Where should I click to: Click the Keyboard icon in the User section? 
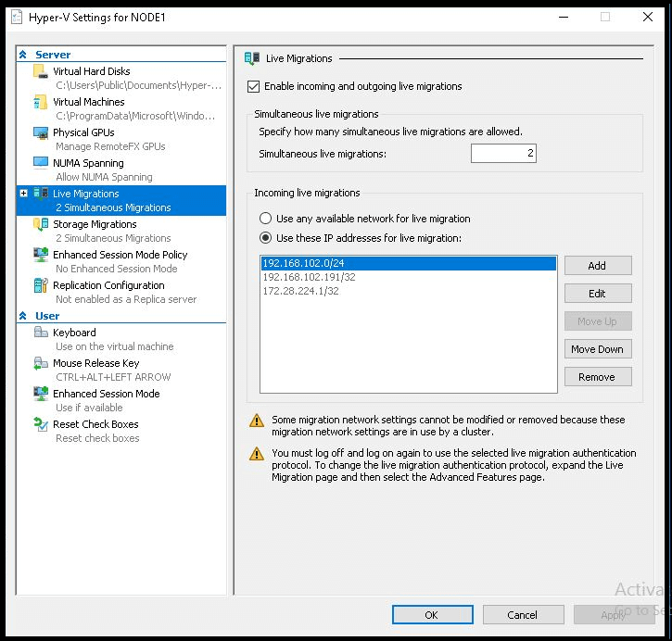coord(40,333)
